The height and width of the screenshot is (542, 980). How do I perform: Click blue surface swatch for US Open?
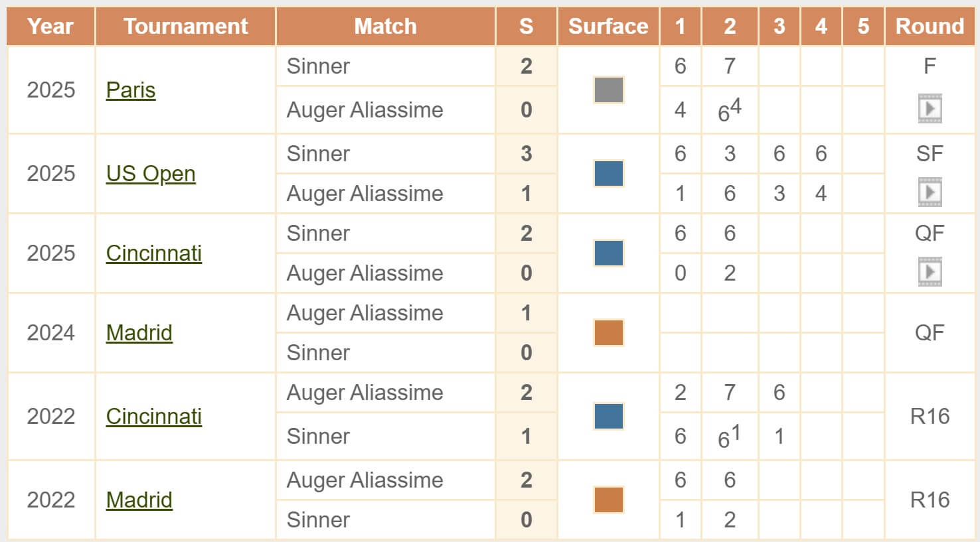(608, 174)
